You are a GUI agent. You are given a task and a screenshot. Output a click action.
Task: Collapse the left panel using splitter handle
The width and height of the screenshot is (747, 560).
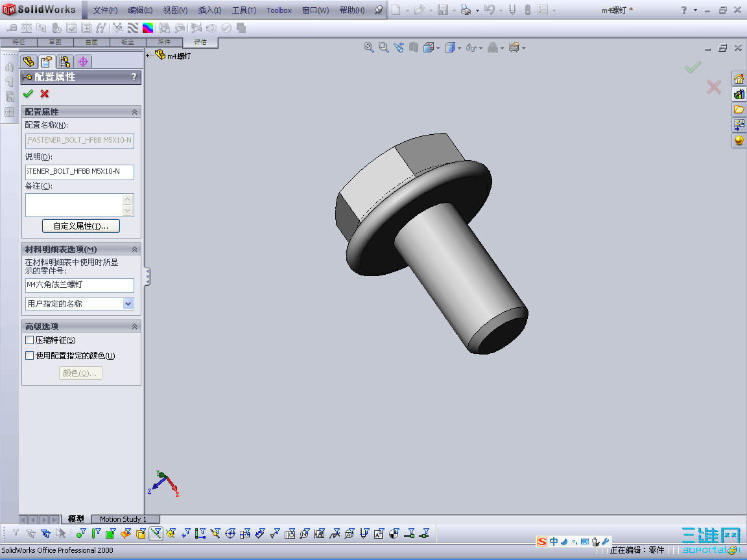(x=148, y=277)
